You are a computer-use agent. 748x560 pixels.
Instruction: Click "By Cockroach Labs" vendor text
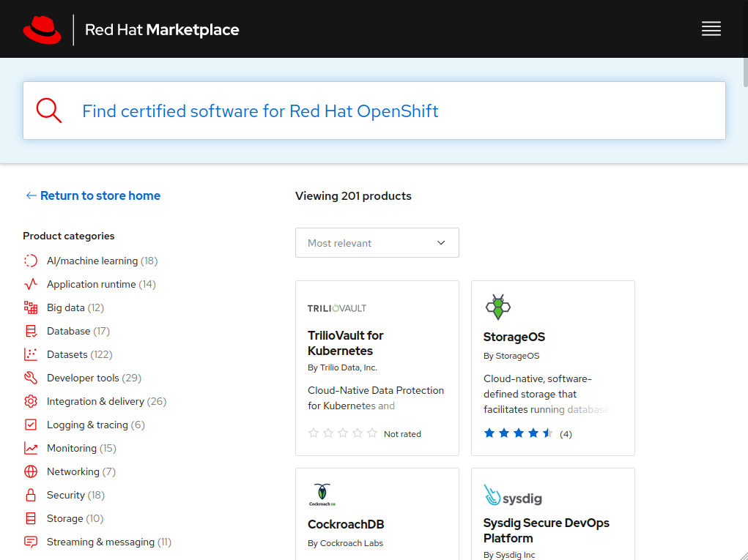tap(345, 543)
